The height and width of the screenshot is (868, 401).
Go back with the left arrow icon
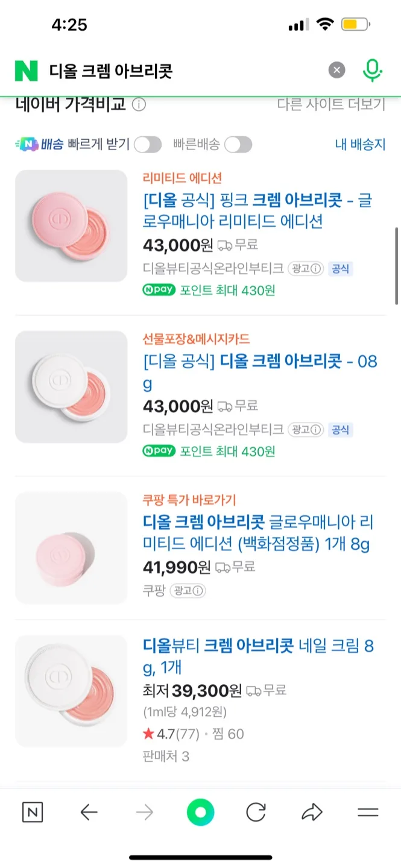pyautogui.click(x=89, y=813)
